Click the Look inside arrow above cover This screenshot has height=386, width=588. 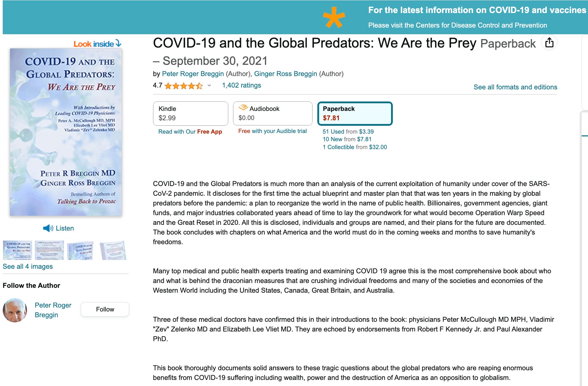click(x=118, y=44)
